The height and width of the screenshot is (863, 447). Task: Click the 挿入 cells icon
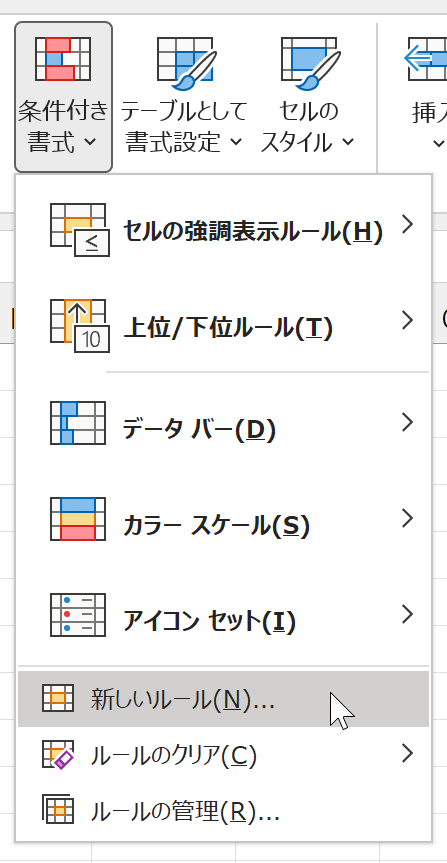point(427,59)
